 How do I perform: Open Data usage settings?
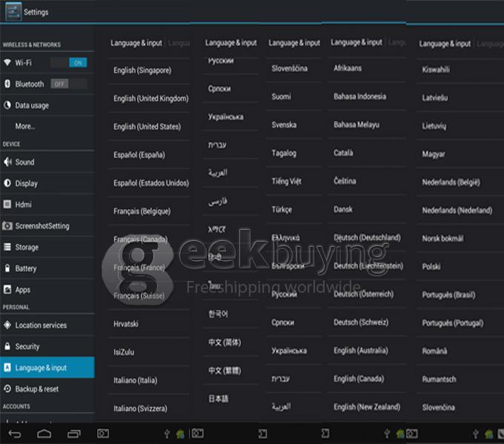32,105
